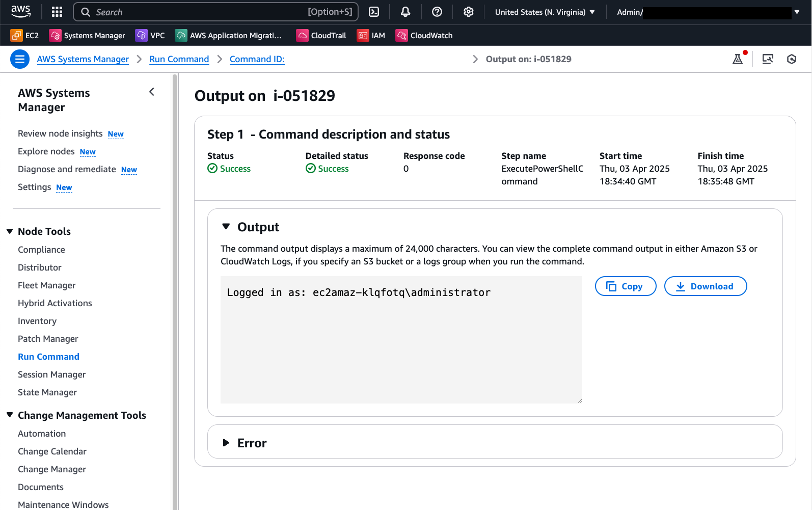Open Hybrid Activations in sidebar
The width and height of the screenshot is (812, 510).
coord(55,303)
